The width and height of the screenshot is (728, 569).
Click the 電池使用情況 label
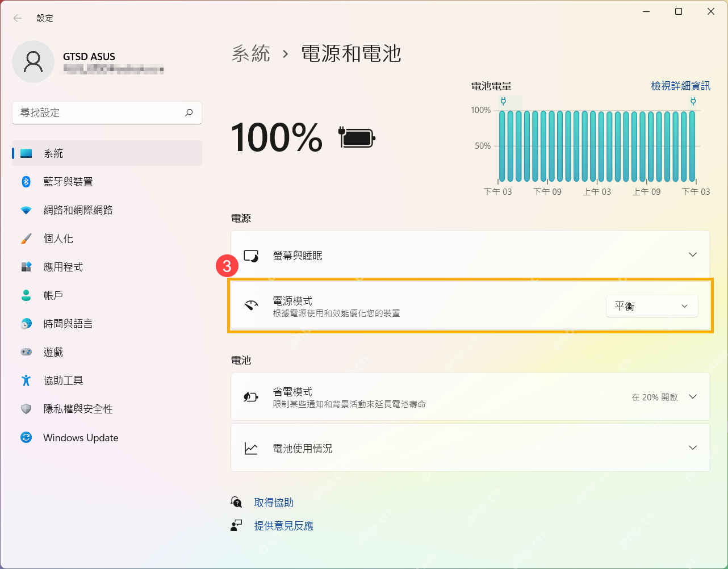303,449
